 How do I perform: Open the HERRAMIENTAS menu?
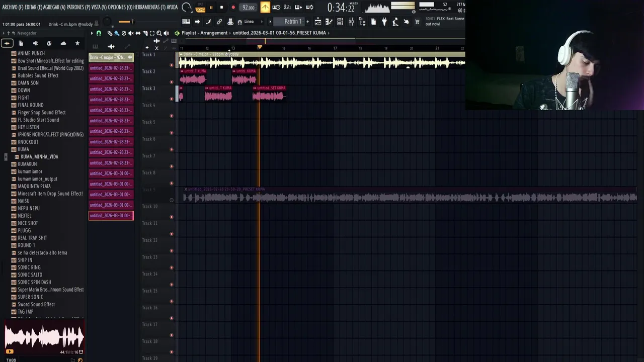point(149,7)
